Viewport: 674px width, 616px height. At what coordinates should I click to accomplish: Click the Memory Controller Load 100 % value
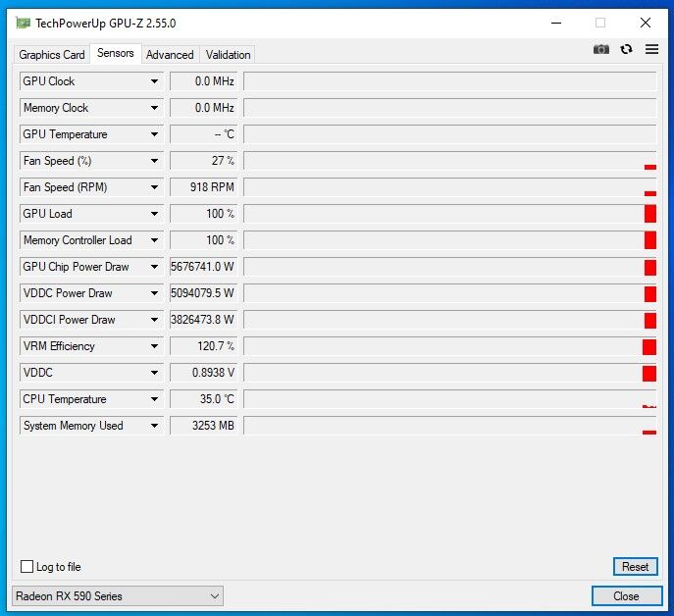point(203,240)
